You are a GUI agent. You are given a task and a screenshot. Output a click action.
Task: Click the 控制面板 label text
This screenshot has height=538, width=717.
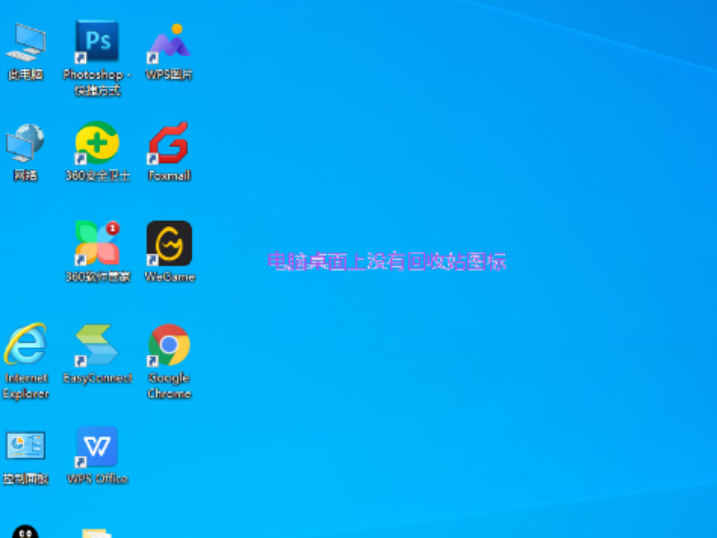26,479
